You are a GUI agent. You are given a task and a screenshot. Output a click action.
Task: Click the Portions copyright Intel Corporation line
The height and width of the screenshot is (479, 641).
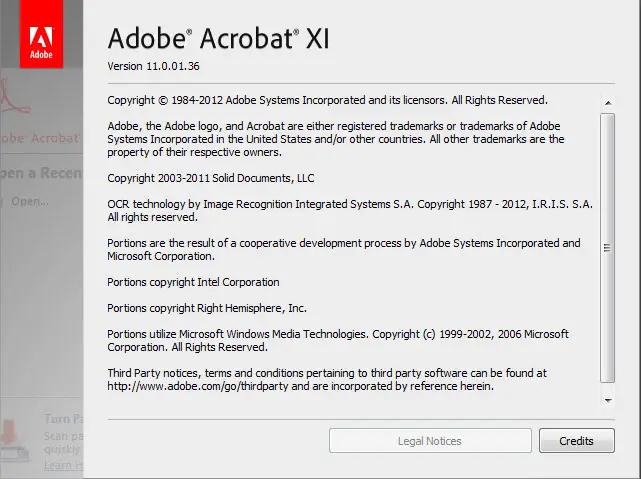[193, 282]
